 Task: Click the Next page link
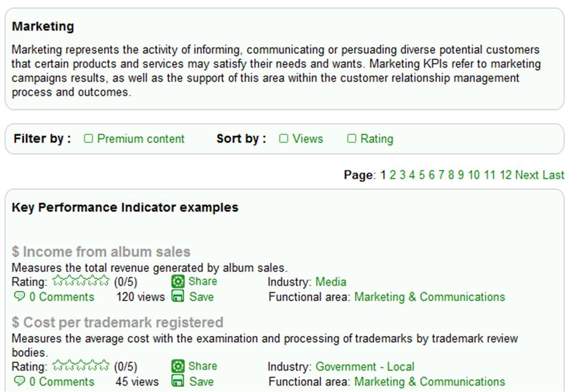(527, 175)
